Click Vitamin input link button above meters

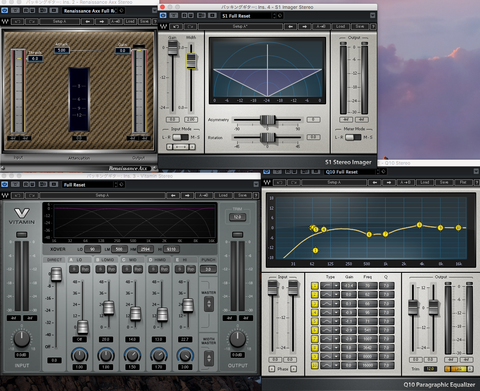click(22, 235)
